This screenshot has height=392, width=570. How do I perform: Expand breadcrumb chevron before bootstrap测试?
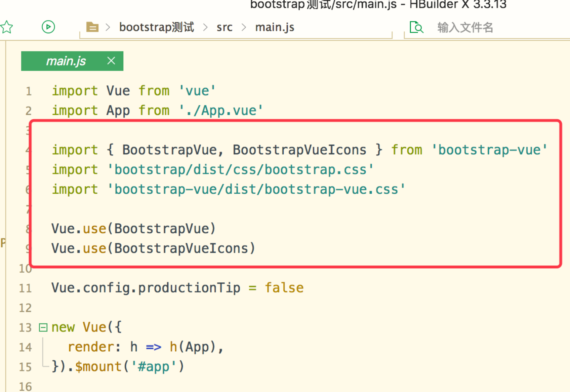(108, 27)
